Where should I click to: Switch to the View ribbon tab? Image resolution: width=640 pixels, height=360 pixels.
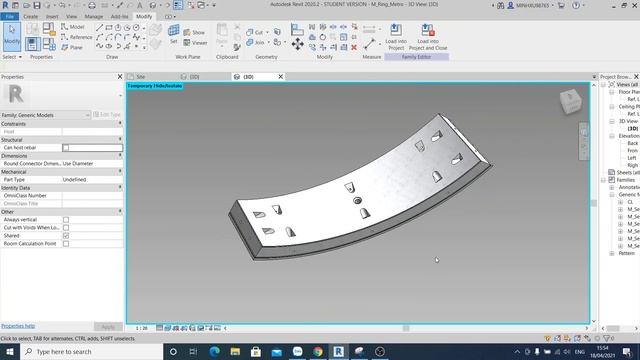coord(71,16)
